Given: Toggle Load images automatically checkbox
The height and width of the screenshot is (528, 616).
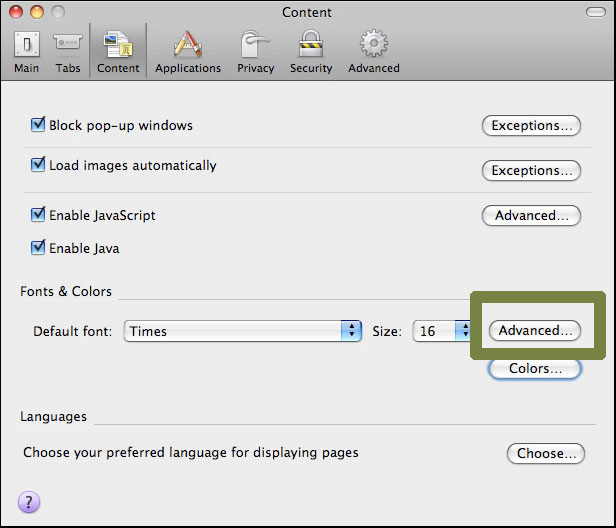Looking at the screenshot, I should (x=39, y=165).
